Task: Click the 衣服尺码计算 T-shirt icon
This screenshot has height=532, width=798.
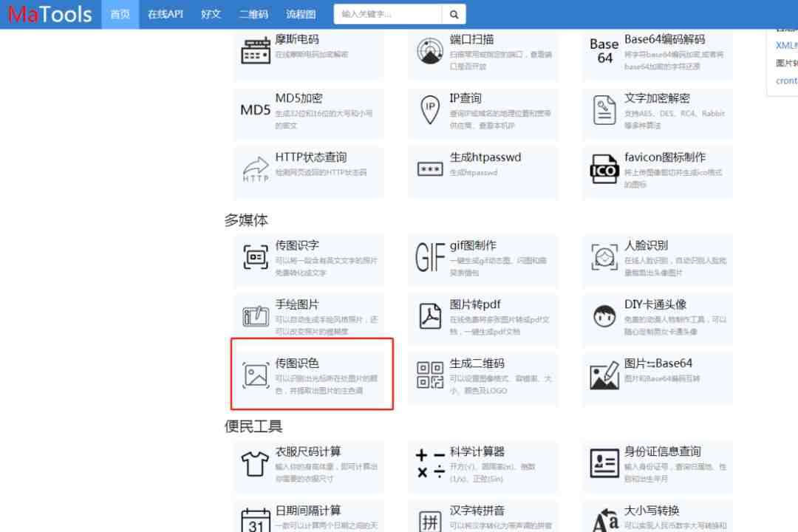Action: [254, 464]
